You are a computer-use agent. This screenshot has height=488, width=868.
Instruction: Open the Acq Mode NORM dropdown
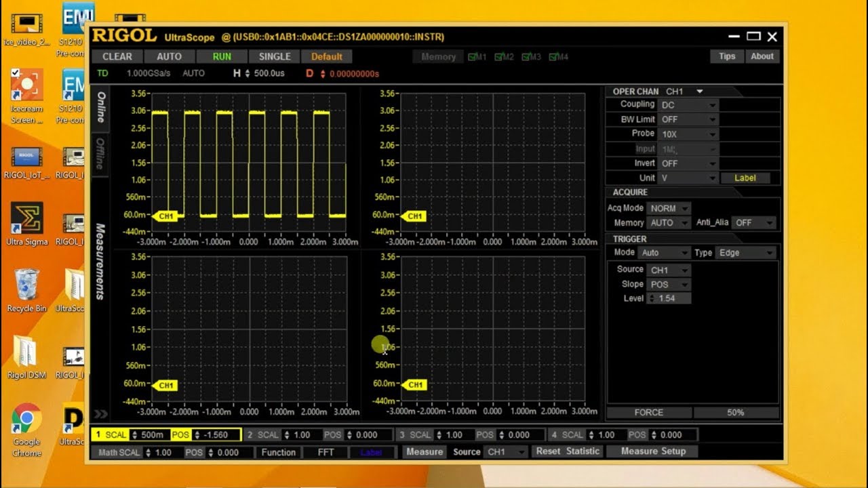[669, 208]
